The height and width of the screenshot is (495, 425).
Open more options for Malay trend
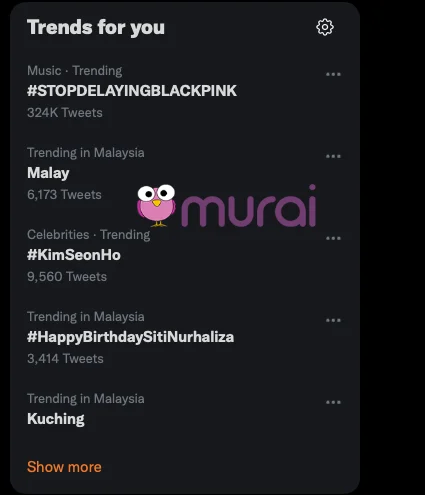click(333, 156)
